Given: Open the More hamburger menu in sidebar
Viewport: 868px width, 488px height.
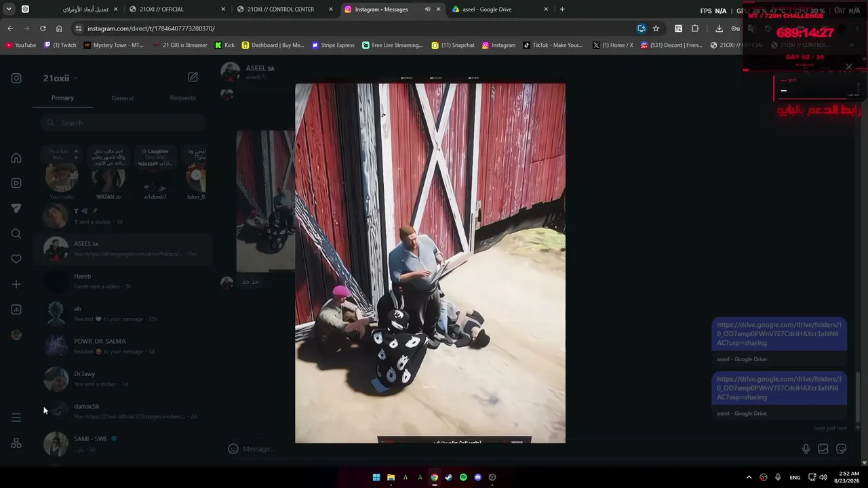Looking at the screenshot, I should (x=16, y=418).
